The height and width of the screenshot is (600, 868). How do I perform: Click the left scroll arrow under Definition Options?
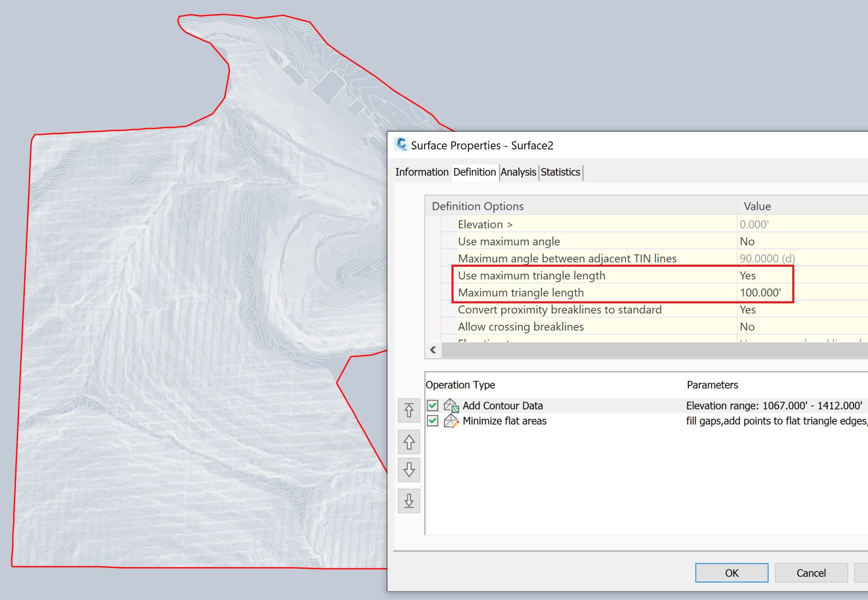(433, 350)
